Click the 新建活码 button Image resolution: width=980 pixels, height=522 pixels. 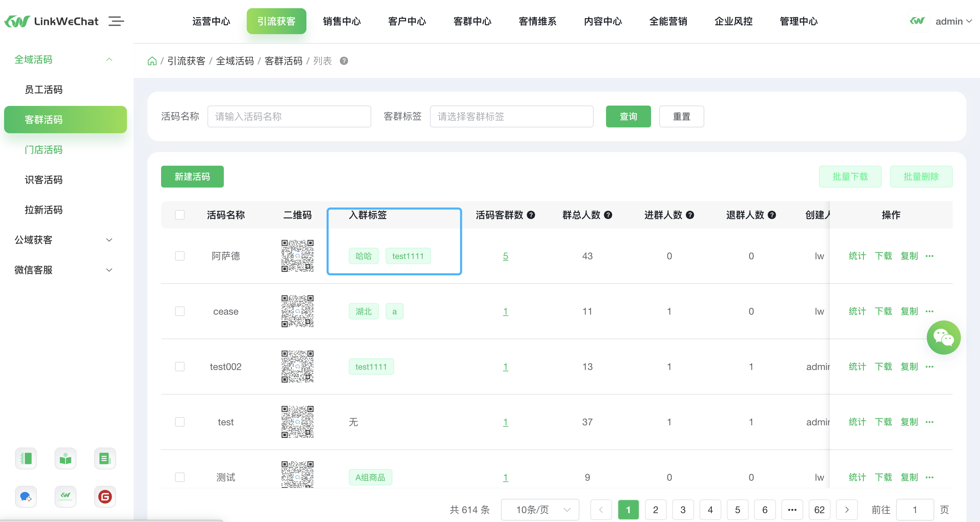coord(192,177)
